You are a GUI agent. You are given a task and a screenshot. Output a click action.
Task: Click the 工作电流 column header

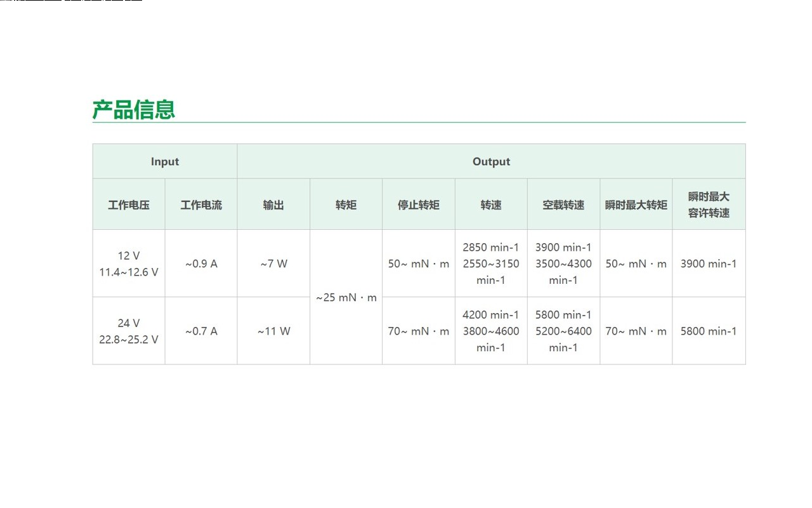pos(201,204)
